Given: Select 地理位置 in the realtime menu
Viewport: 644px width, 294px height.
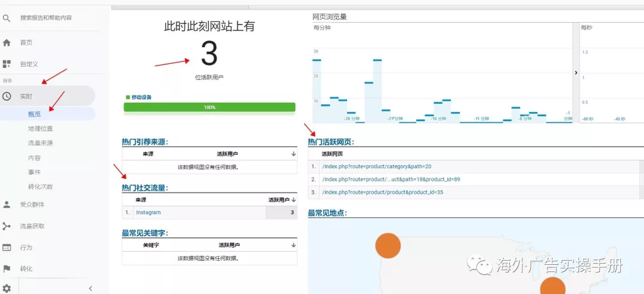Looking at the screenshot, I should click(40, 129).
